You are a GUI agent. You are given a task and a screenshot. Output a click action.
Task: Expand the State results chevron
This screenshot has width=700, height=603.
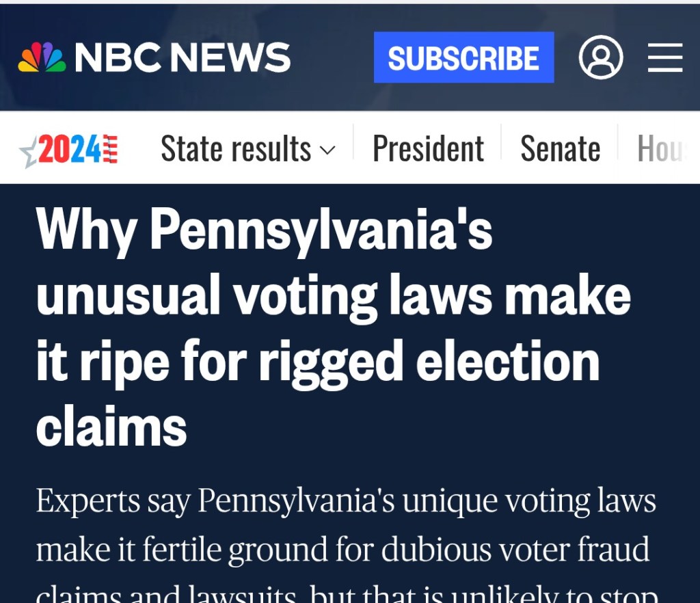click(328, 150)
